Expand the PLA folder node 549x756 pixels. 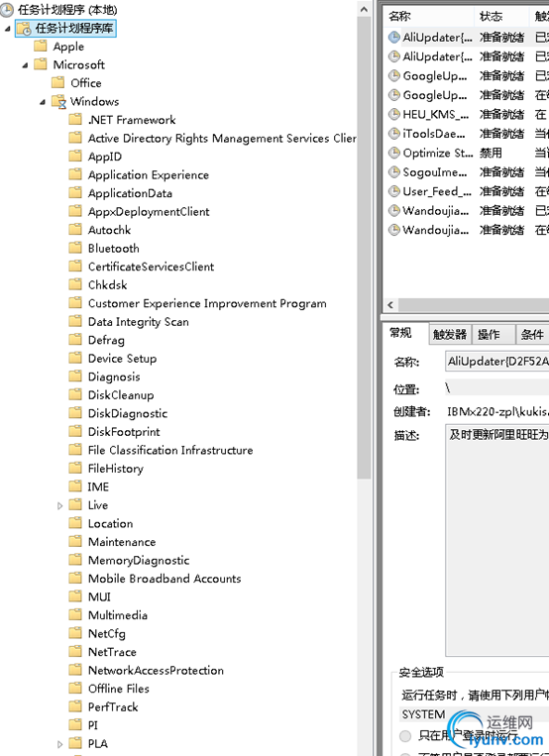coord(59,744)
